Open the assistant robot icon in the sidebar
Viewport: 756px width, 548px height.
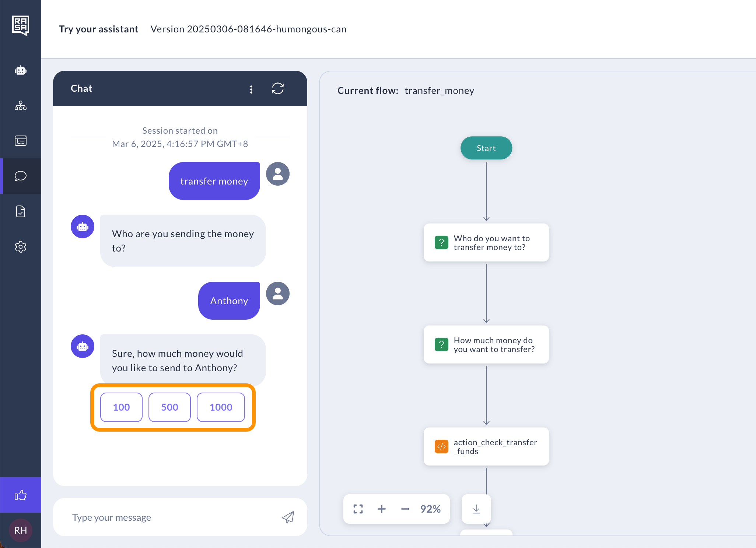(21, 70)
